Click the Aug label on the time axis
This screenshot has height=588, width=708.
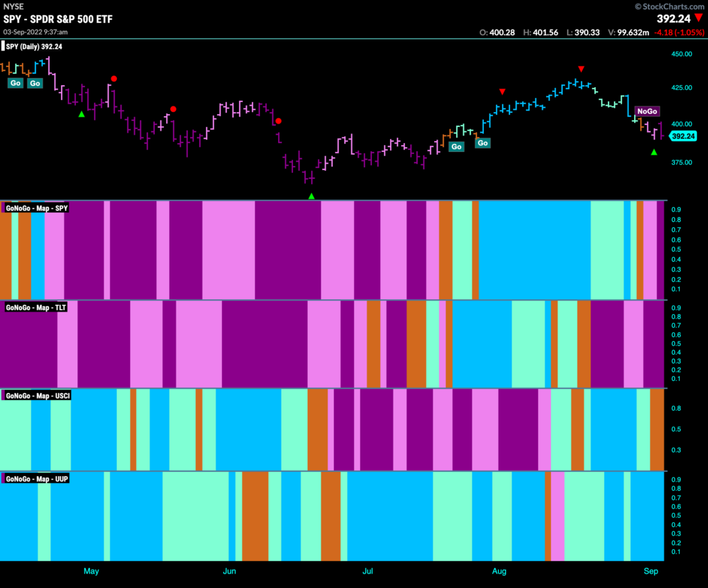499,571
